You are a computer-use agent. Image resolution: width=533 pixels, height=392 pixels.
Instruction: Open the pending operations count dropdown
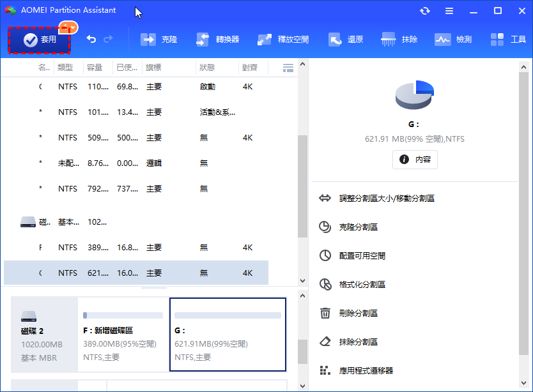[68, 27]
